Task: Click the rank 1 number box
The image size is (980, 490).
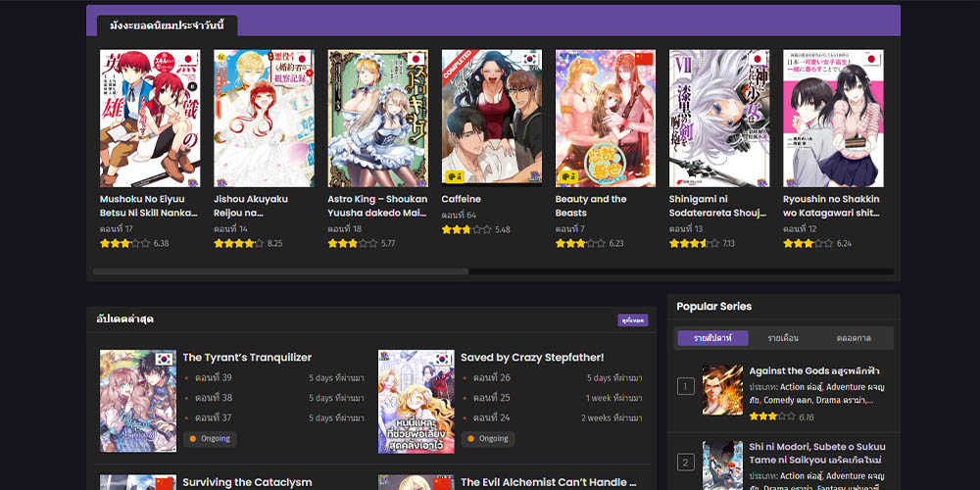Action: (x=686, y=386)
